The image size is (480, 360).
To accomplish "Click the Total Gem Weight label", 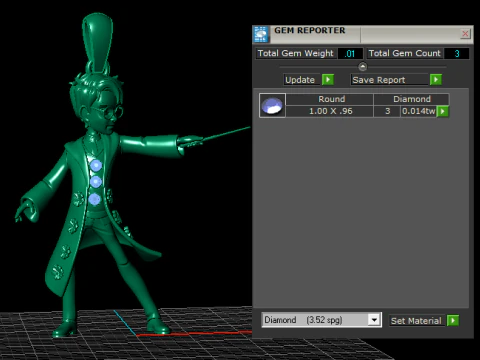I will 296,53.
